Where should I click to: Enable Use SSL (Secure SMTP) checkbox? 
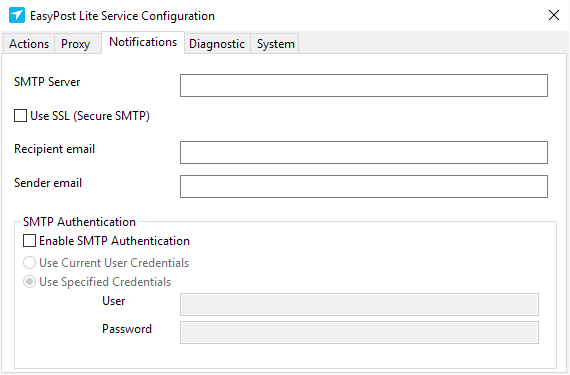coord(20,116)
